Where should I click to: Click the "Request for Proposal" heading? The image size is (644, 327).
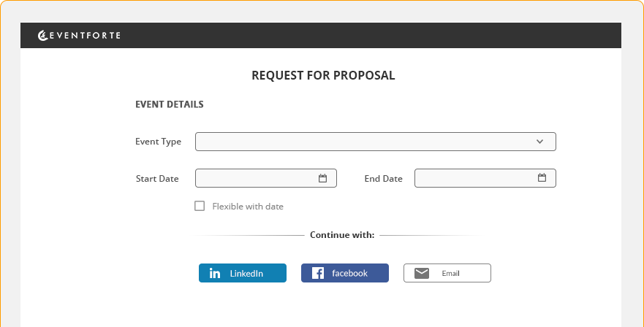(323, 75)
